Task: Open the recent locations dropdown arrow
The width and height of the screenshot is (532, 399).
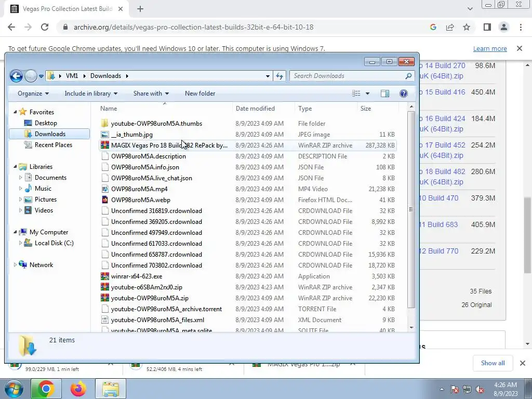Action: point(42,76)
